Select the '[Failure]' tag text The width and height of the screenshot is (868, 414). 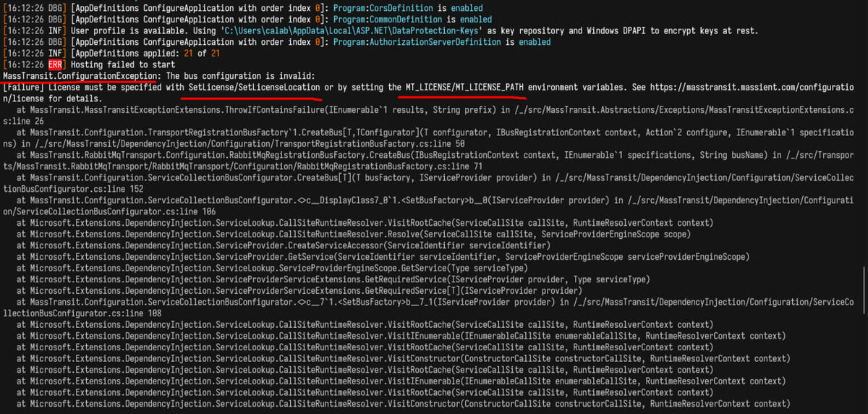pyautogui.click(x=23, y=88)
